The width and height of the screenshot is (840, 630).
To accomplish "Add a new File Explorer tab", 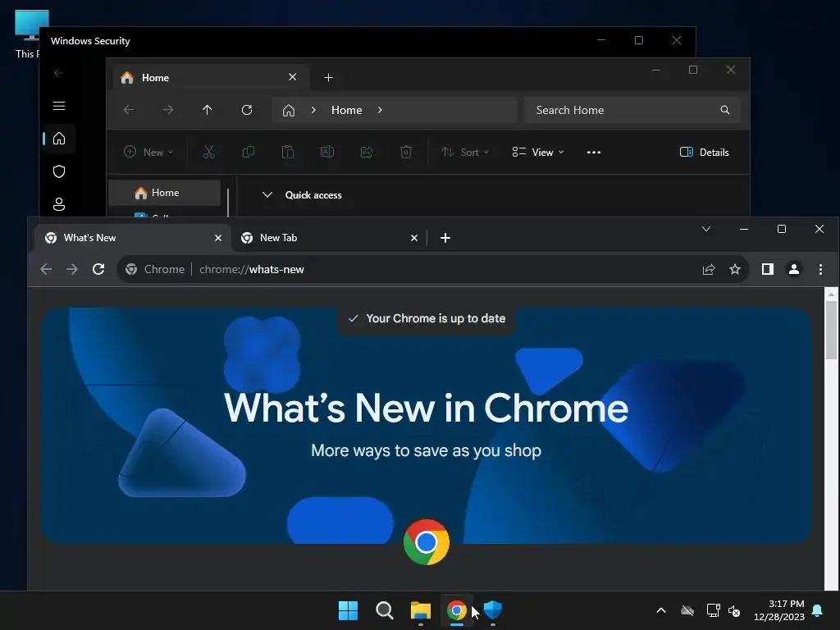I will click(328, 78).
